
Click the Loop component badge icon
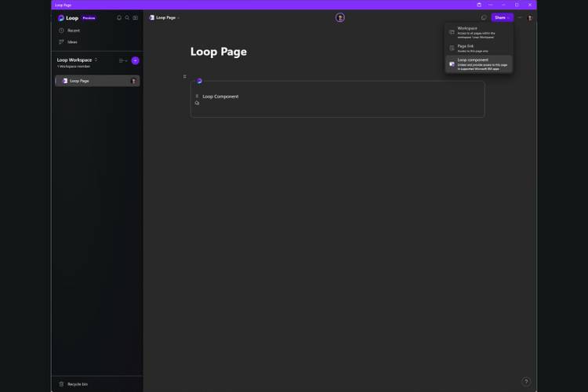(199, 81)
